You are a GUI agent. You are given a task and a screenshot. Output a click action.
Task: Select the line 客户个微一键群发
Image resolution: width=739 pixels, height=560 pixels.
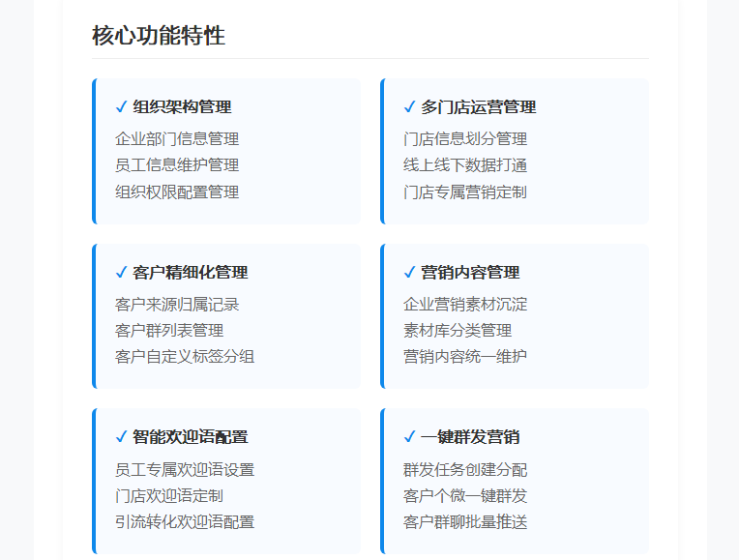pyautogui.click(x=465, y=496)
